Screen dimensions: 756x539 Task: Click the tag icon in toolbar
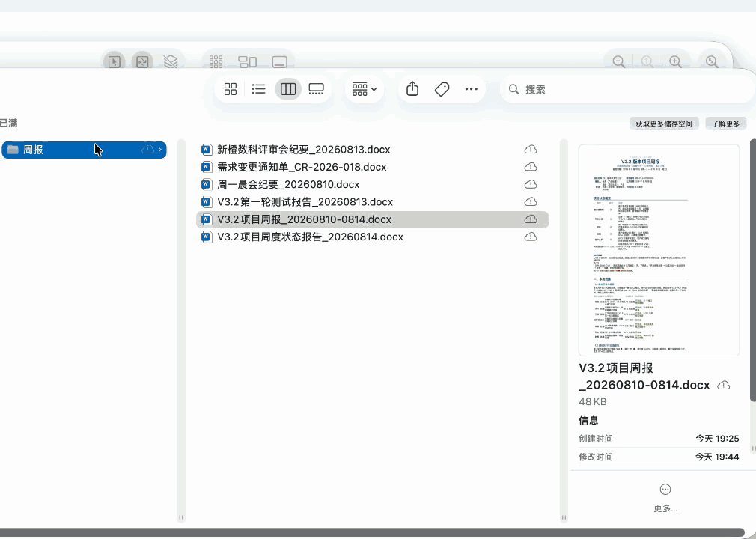[x=442, y=89]
